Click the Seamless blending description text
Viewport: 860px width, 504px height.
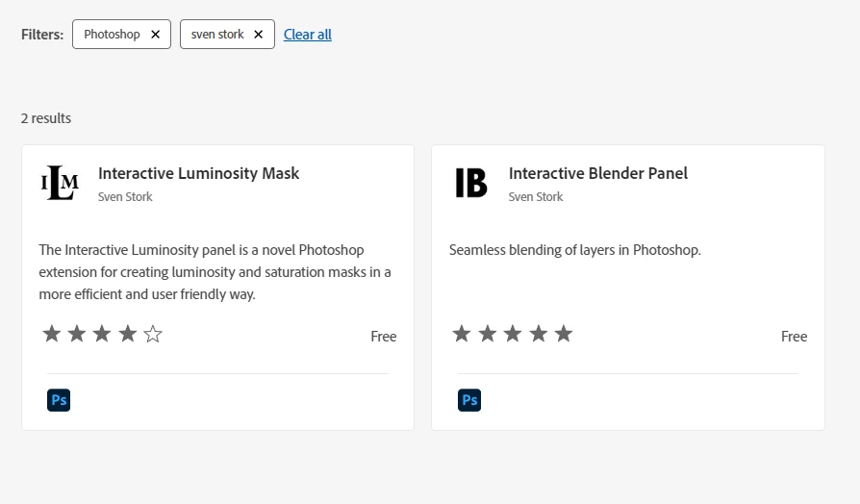click(575, 250)
